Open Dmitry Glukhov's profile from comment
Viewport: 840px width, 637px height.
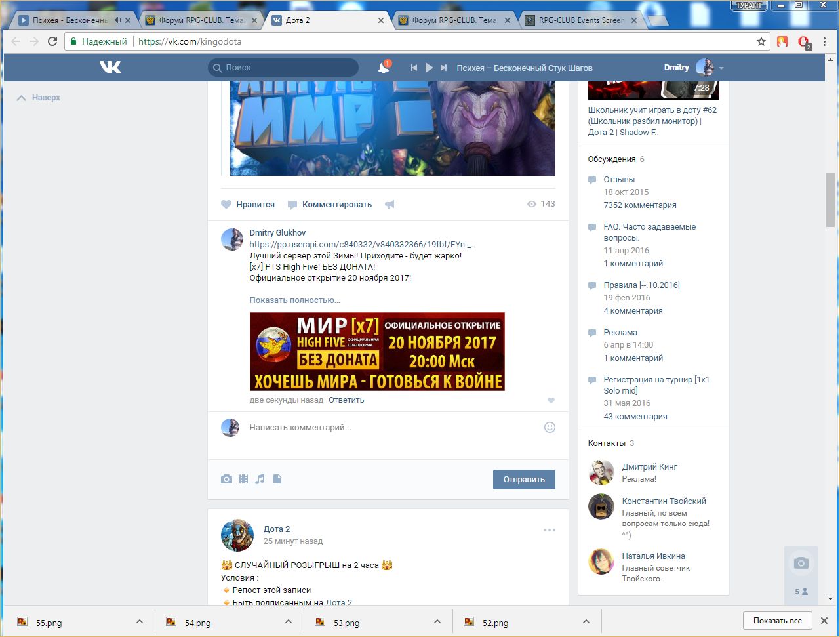[277, 233]
